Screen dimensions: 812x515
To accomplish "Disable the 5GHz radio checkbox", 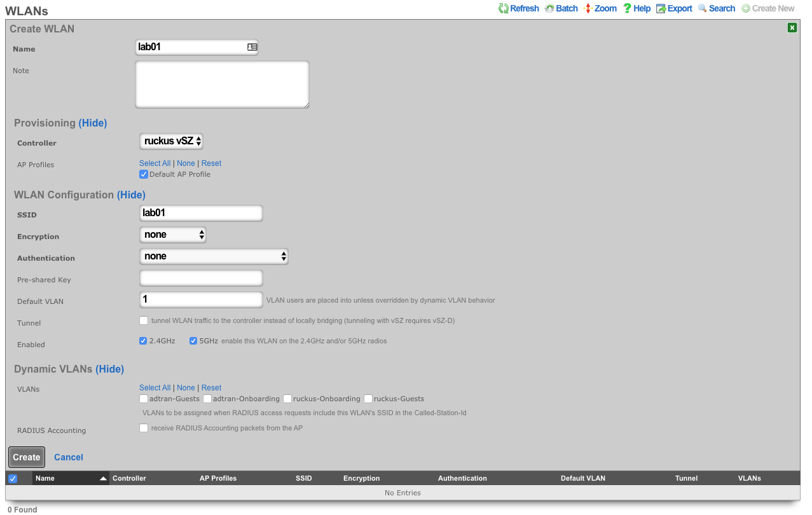I will pos(193,341).
